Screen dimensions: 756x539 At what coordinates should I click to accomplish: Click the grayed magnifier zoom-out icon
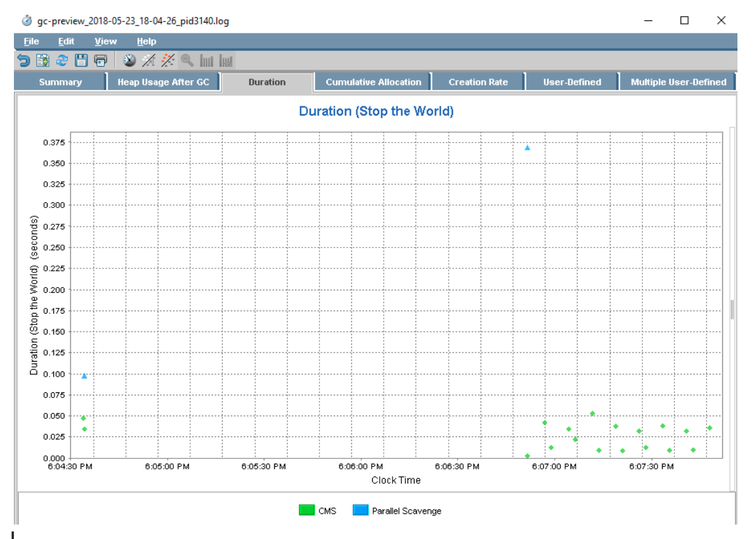(x=187, y=60)
